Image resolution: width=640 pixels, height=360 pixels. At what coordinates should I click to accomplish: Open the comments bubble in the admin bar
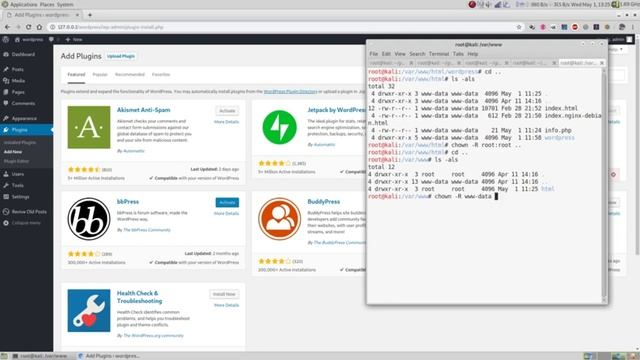pos(51,40)
